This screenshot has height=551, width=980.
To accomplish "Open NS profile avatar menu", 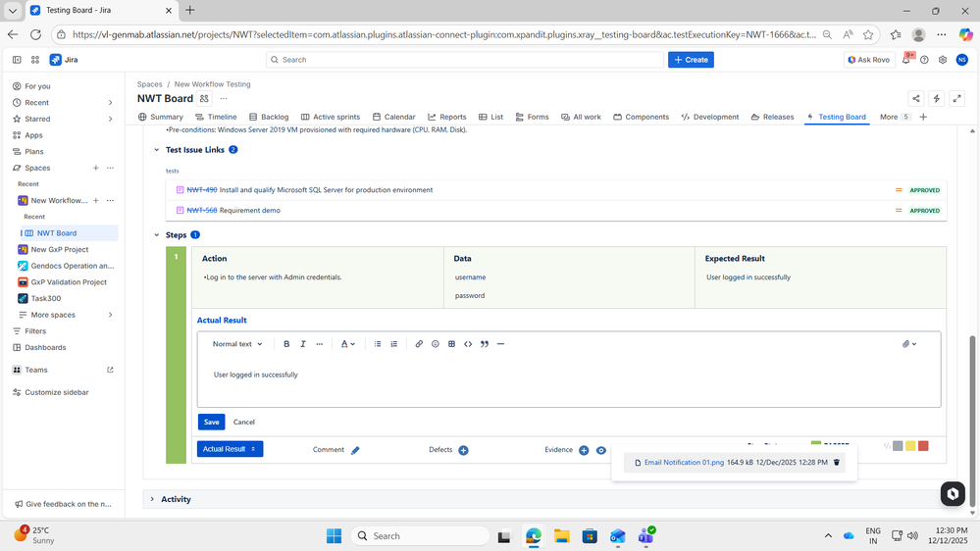I will pos(962,60).
